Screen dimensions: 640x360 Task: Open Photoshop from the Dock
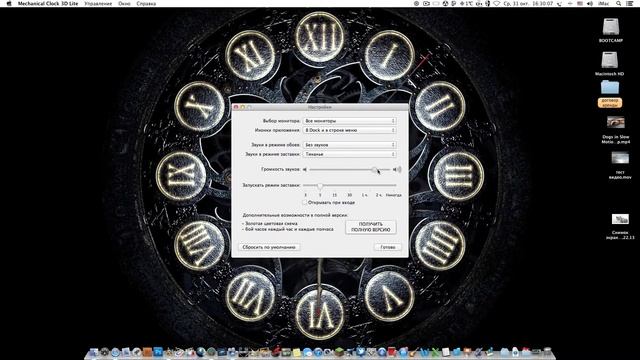pos(158,352)
